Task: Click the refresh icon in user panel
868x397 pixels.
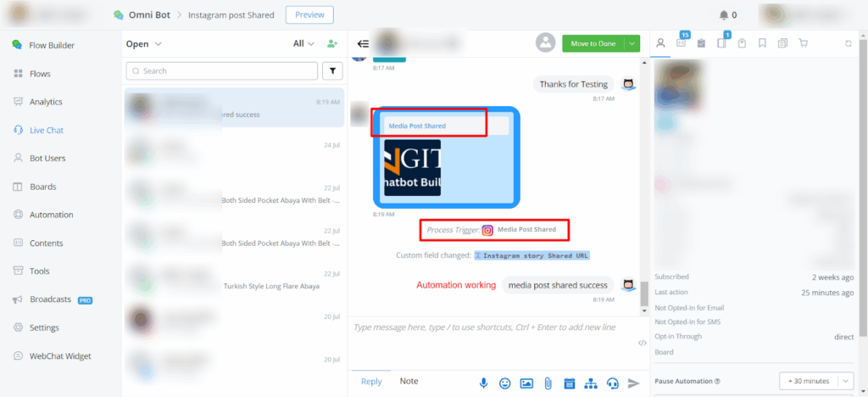Action: 849,43
